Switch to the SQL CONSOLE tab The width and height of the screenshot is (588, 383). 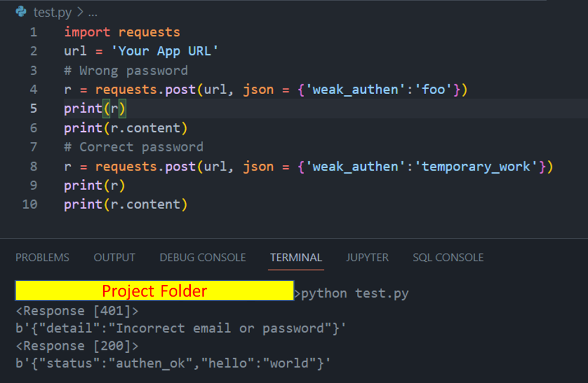coord(448,257)
